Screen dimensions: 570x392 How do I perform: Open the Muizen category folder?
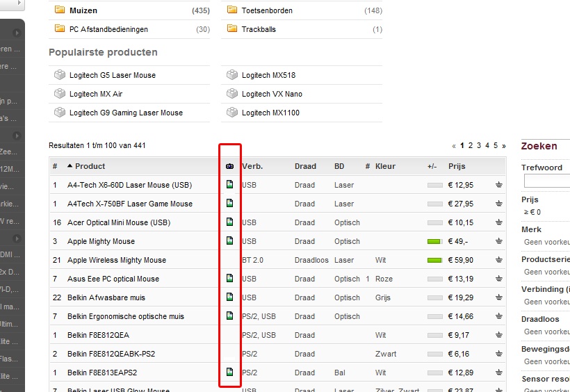coord(60,10)
